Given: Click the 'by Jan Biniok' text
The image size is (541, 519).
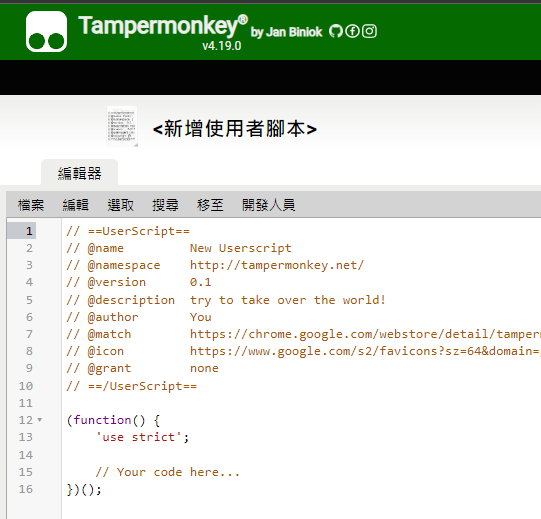Looking at the screenshot, I should pyautogui.click(x=286, y=32).
